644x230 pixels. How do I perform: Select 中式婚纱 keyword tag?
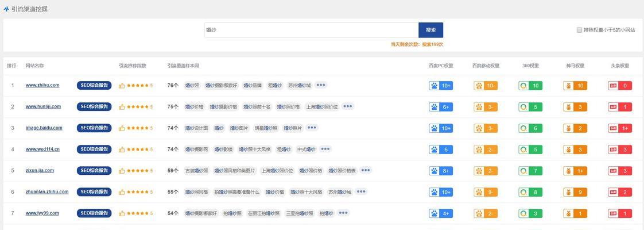pyautogui.click(x=306, y=149)
